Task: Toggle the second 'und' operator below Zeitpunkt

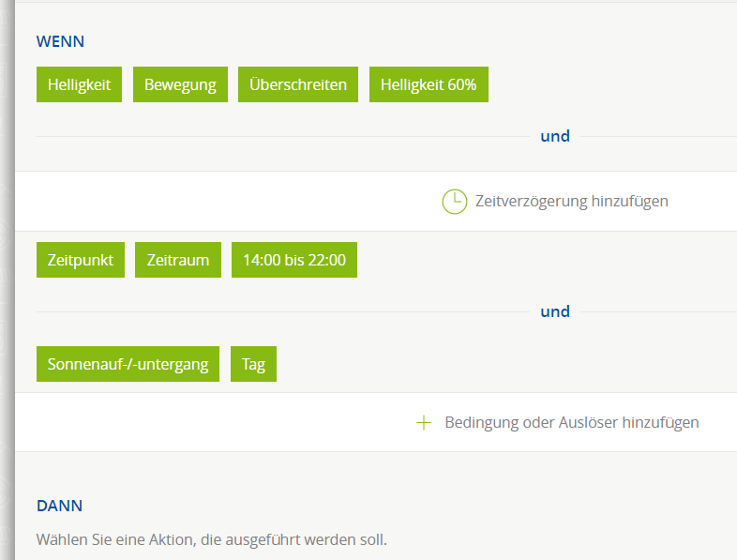Action: pyautogui.click(x=555, y=311)
